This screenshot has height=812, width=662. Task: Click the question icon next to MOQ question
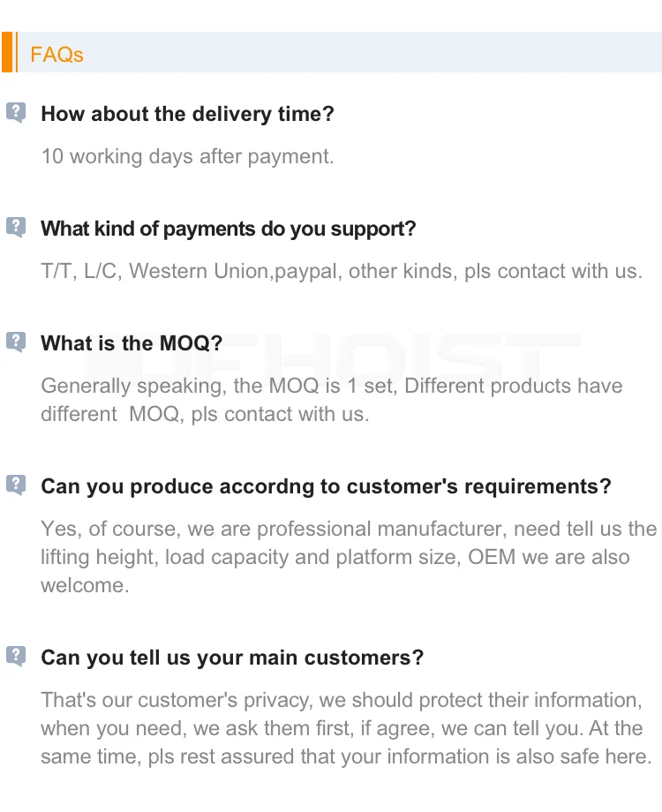16,342
